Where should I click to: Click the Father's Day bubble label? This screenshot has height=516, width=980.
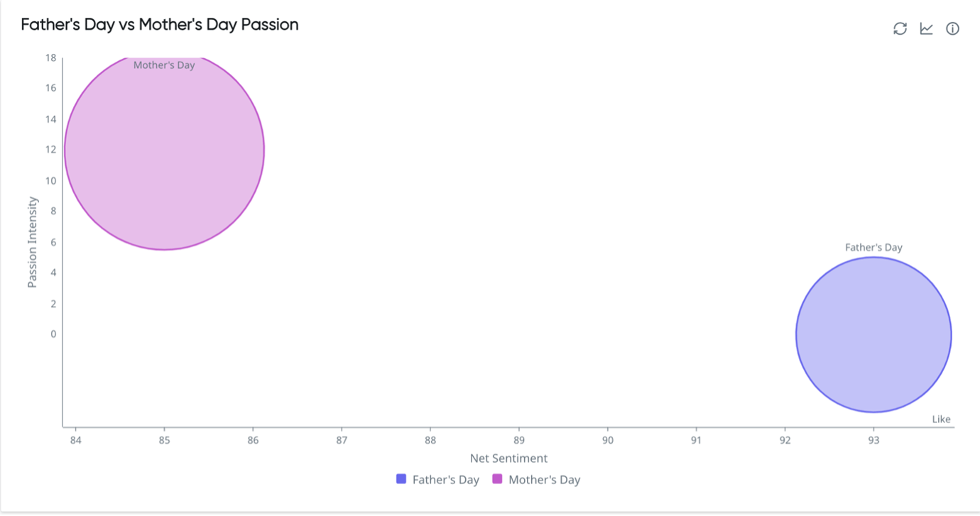[873, 248]
